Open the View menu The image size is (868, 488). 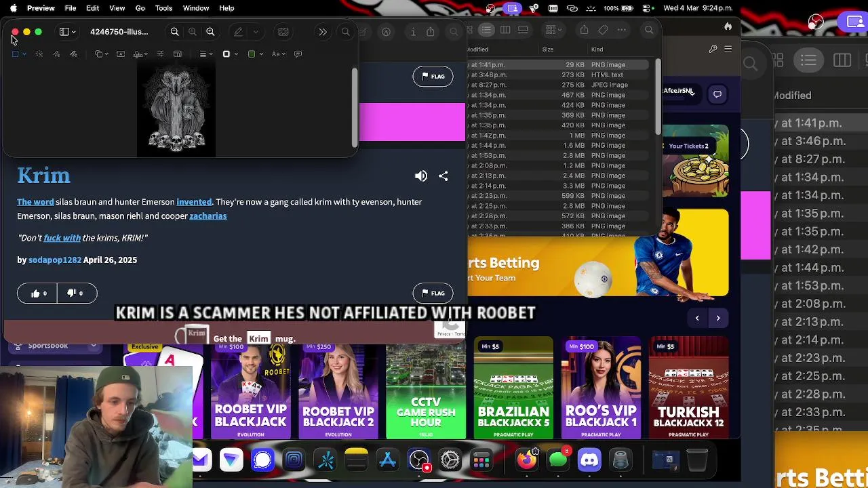coord(117,8)
